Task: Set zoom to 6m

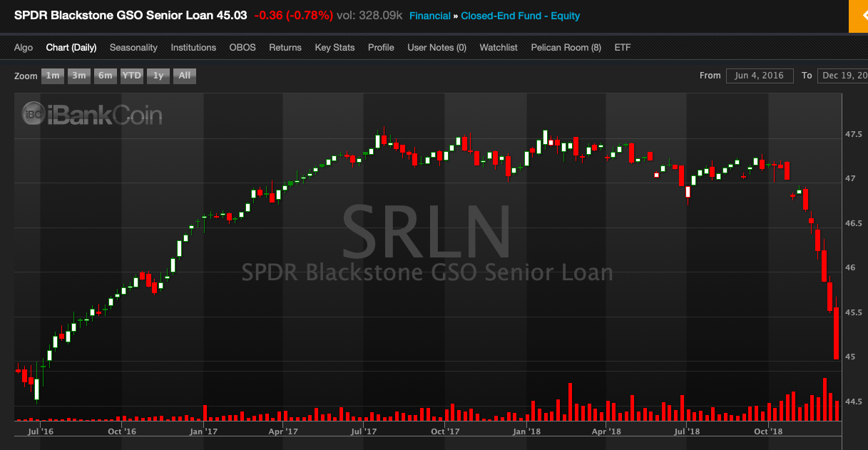Action: click(x=106, y=76)
